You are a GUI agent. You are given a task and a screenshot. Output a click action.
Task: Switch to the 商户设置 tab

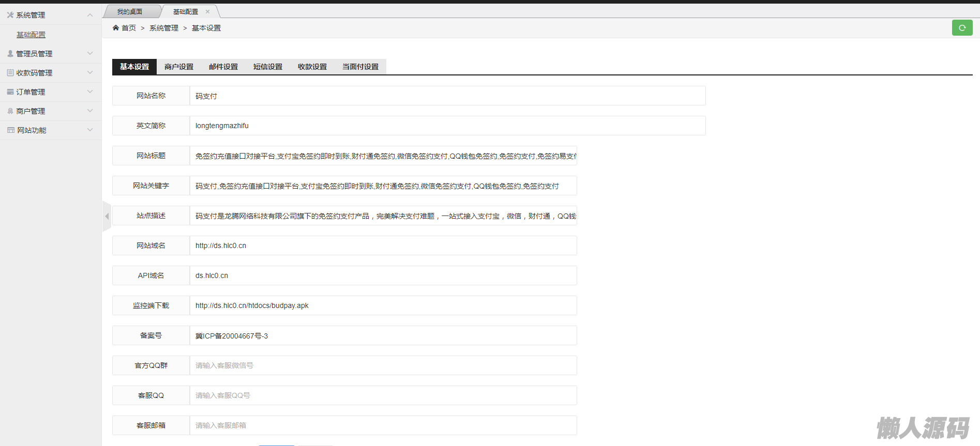pos(179,67)
